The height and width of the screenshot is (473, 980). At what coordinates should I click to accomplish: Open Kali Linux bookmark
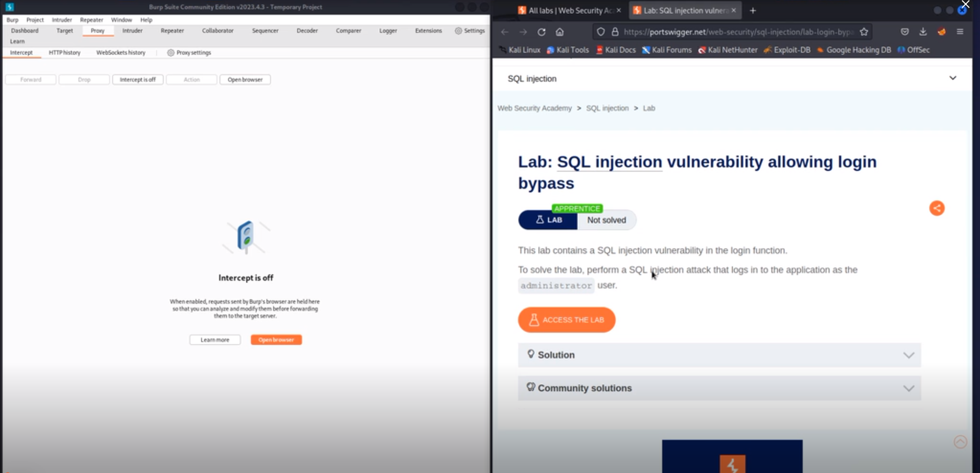coord(520,50)
